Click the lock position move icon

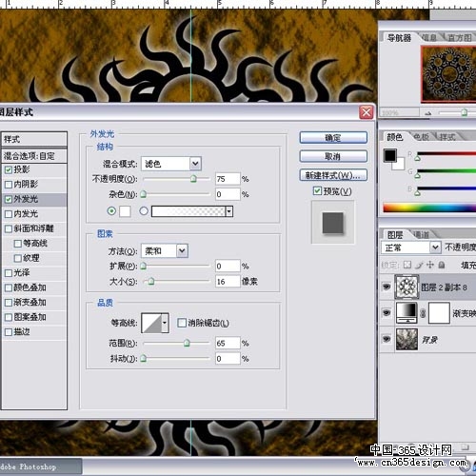(430, 265)
